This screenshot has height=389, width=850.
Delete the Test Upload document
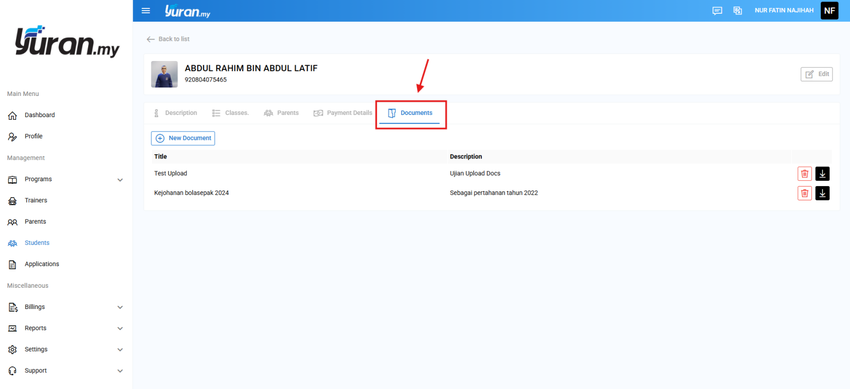coord(804,174)
